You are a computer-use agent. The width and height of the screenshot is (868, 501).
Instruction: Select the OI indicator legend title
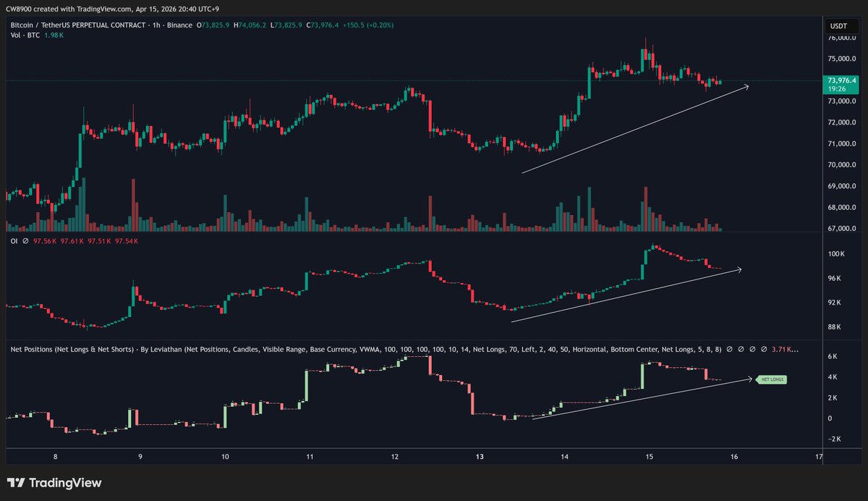click(14, 240)
